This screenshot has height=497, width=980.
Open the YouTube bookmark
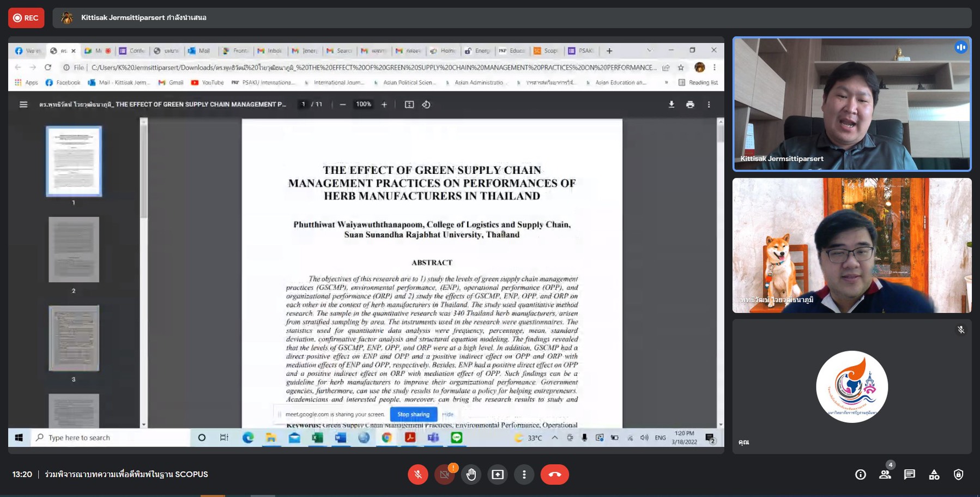[207, 83]
